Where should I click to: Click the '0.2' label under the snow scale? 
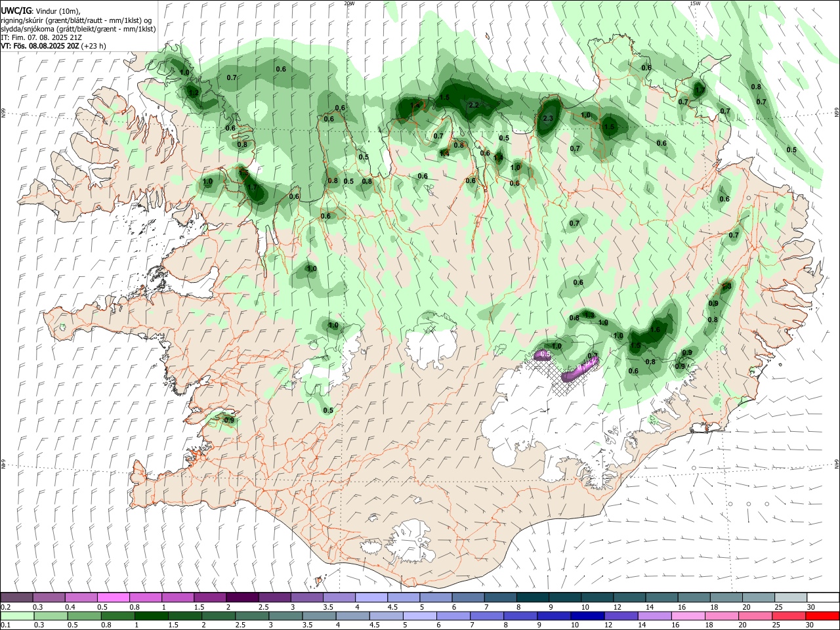tap(6, 607)
